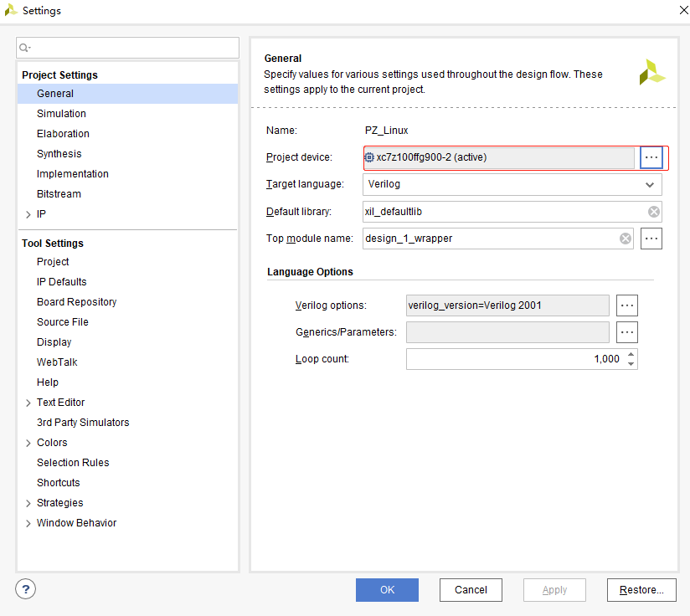Select Help in Tool Settings

pyautogui.click(x=48, y=382)
